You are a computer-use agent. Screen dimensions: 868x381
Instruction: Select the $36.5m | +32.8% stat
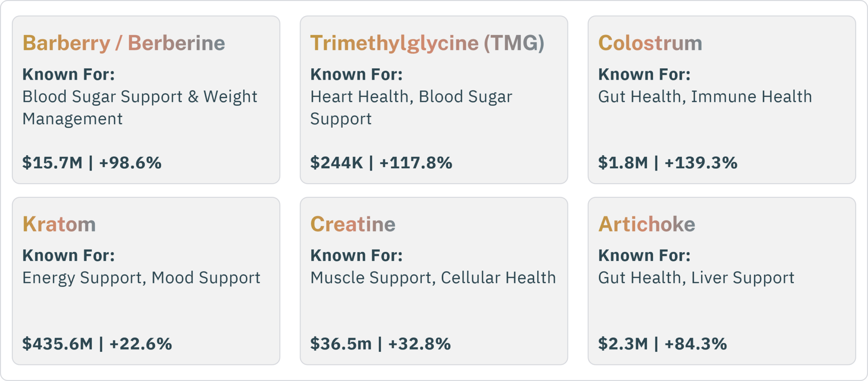[x=380, y=344]
